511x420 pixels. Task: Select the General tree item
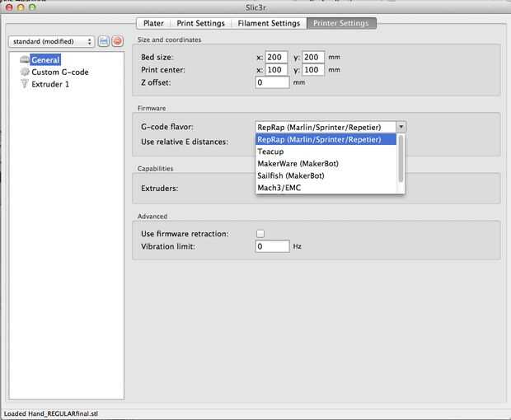(45, 60)
